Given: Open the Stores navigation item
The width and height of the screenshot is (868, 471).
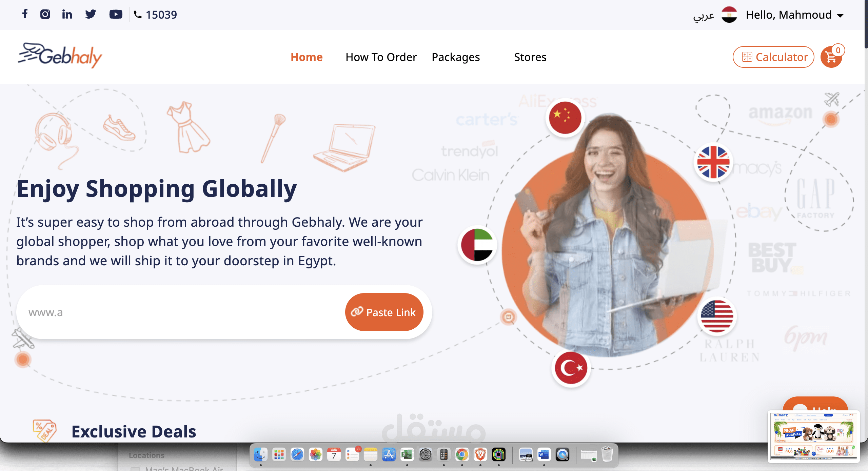Looking at the screenshot, I should [x=530, y=57].
